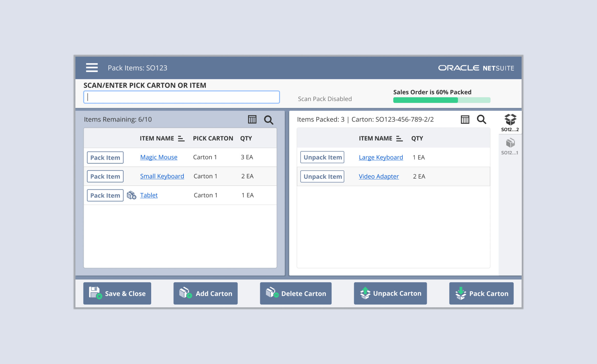Click Pack Carton
This screenshot has height=364, width=597.
[x=481, y=293]
